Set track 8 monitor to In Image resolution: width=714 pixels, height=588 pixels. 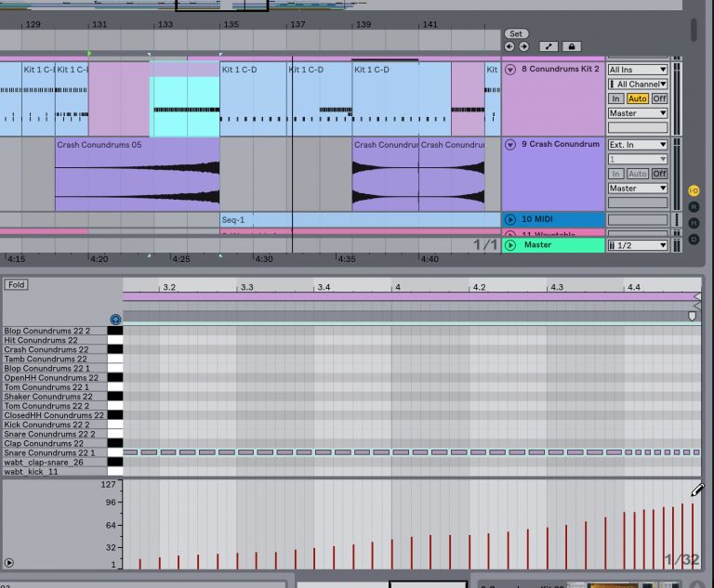(615, 98)
